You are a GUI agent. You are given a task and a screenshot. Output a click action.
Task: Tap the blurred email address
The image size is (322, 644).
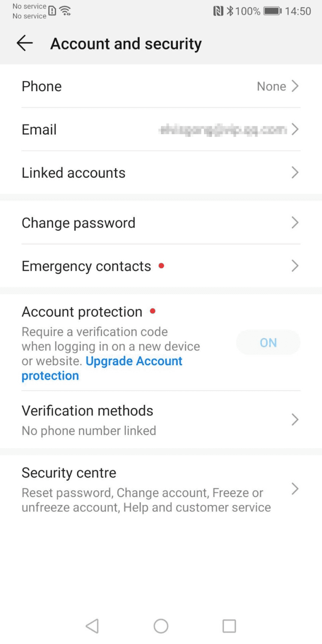point(222,129)
